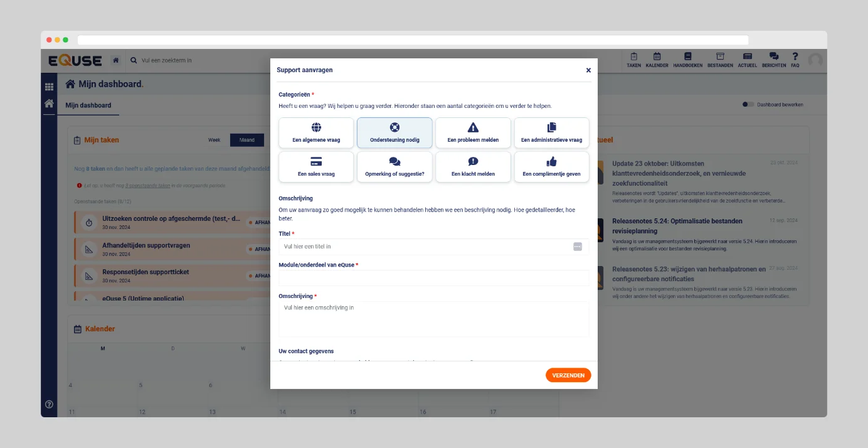
Task: Open the Kalender toolbar icon
Action: point(657,60)
